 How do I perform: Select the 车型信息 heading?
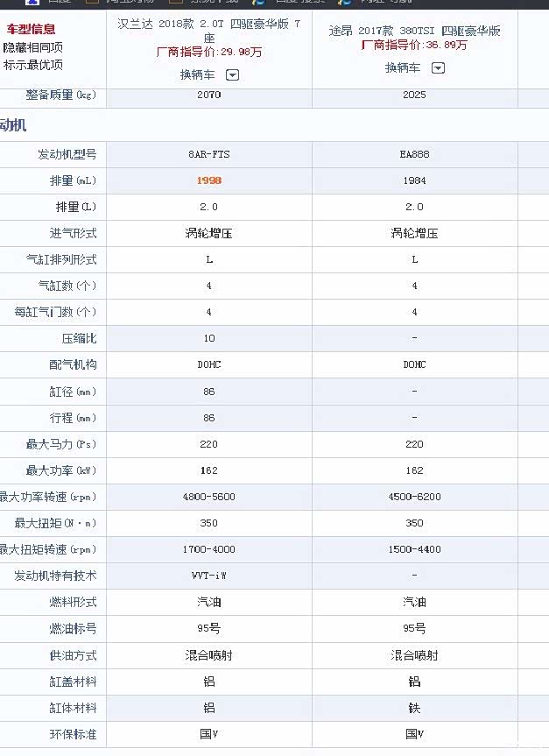(31, 29)
